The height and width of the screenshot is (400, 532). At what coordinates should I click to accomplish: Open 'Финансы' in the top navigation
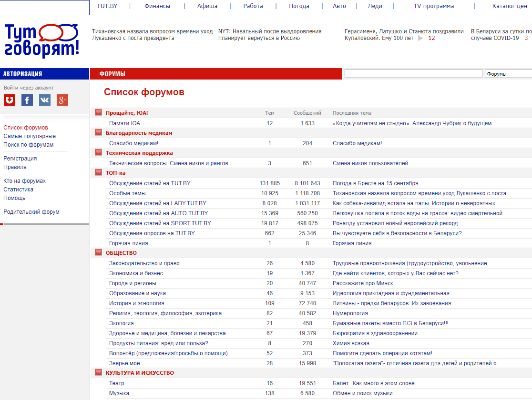(x=157, y=6)
